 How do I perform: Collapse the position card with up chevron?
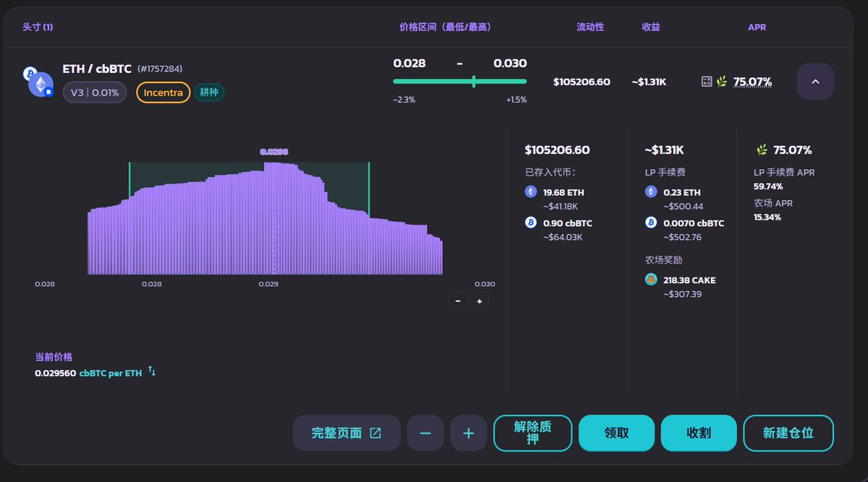point(815,82)
